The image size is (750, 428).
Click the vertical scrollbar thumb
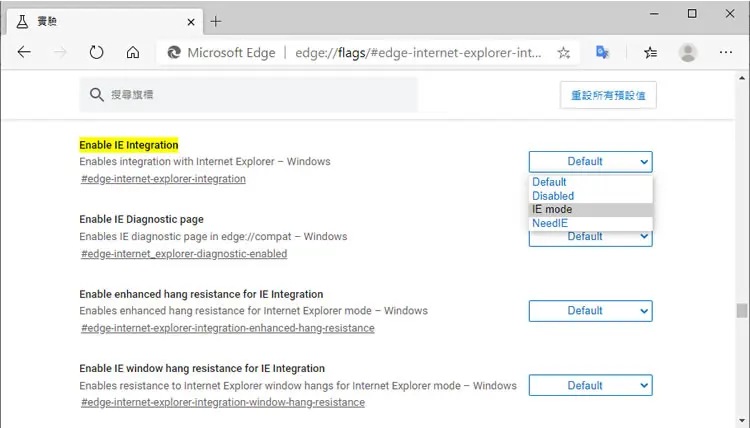[742, 311]
